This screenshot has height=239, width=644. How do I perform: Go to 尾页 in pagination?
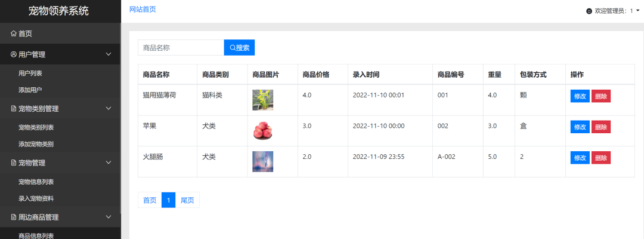click(187, 200)
